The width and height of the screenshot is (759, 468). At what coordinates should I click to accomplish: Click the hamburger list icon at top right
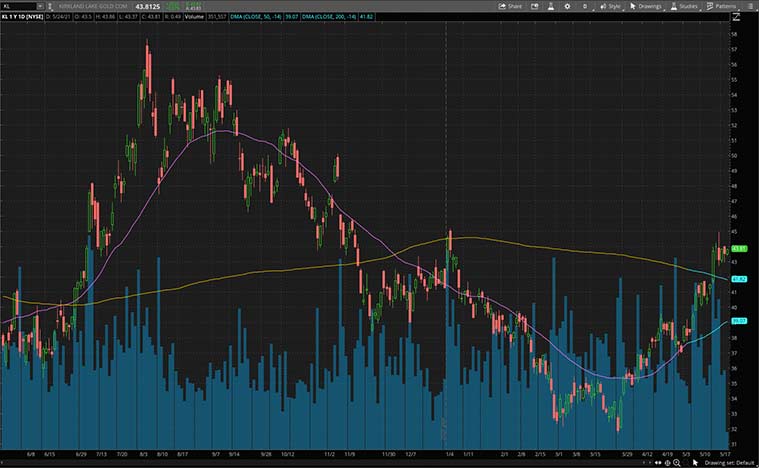(751, 6)
